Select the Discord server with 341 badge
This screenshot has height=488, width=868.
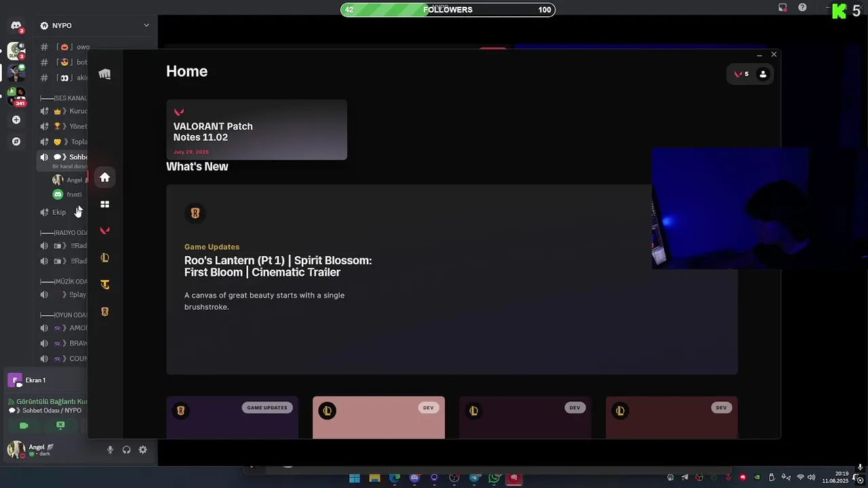[x=16, y=96]
